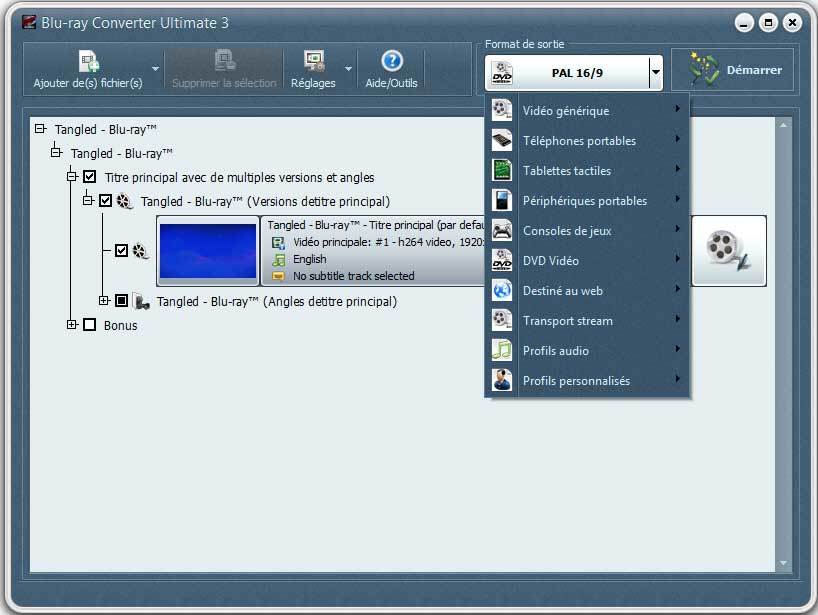This screenshot has width=818, height=615.
Task: Collapse the top-level Tangled - Blu-ray node
Action: pyautogui.click(x=40, y=128)
